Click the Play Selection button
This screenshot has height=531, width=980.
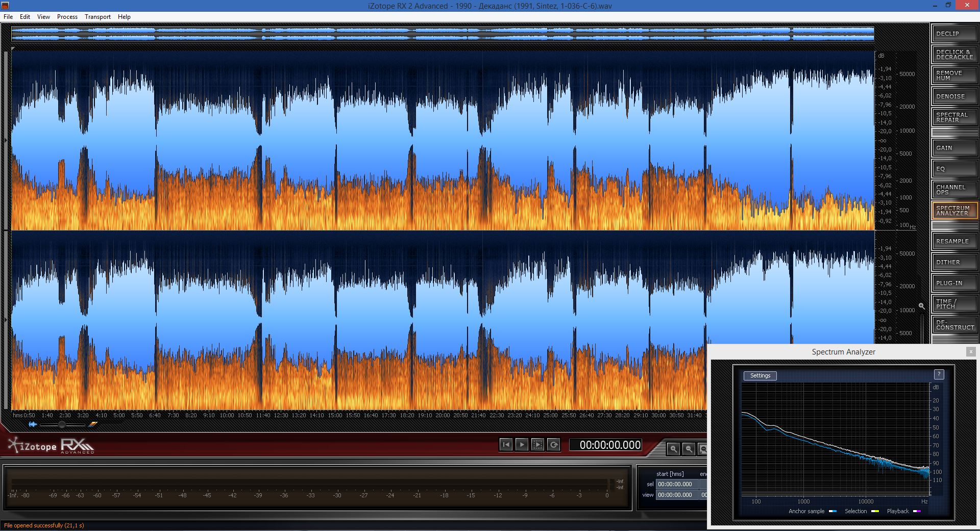tap(537, 445)
